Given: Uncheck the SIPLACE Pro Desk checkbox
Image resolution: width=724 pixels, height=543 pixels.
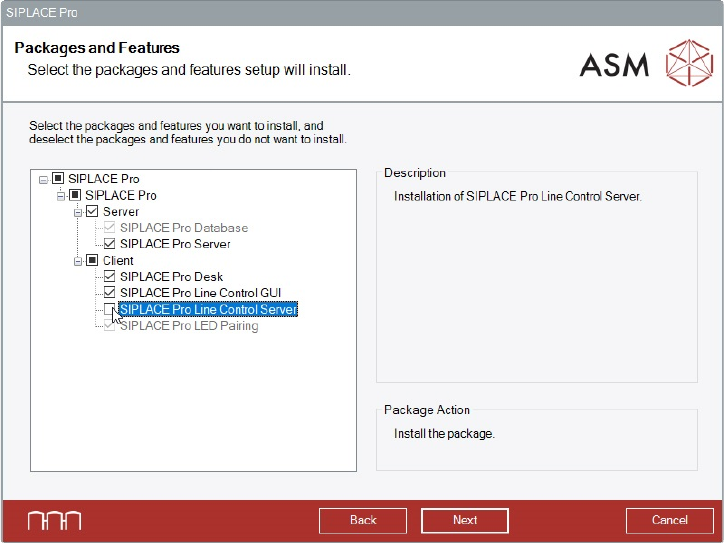Looking at the screenshot, I should tap(109, 276).
